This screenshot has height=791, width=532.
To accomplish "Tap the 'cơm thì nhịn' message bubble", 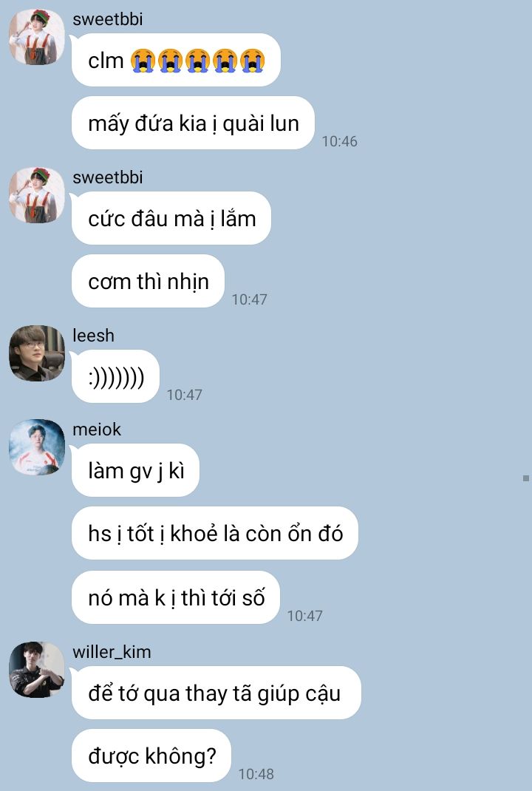I will pyautogui.click(x=149, y=281).
